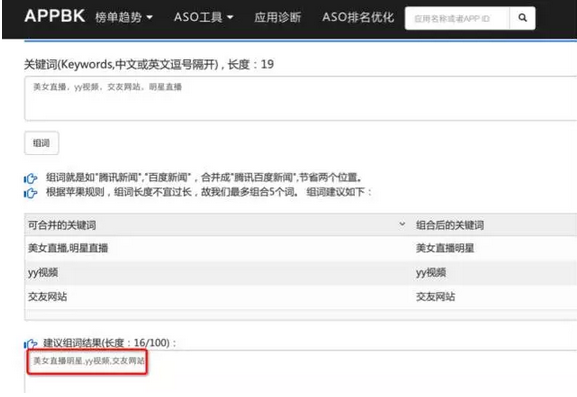Click the 组合后的关键词 column header
The image size is (577, 397).
tap(450, 225)
